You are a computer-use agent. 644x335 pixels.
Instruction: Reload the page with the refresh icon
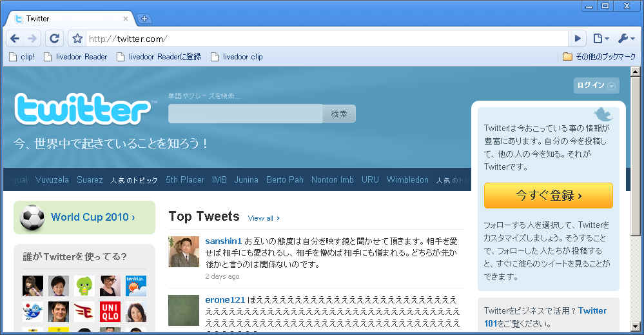click(x=54, y=39)
